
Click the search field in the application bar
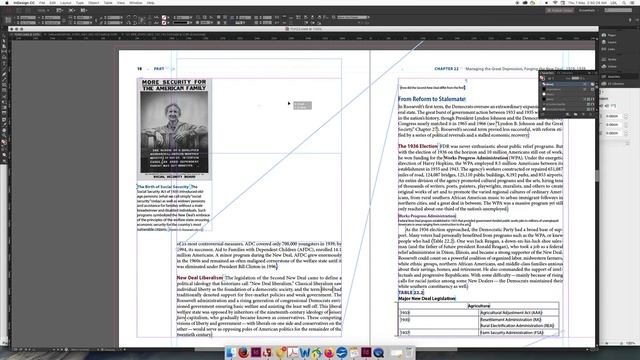(x=618, y=10)
